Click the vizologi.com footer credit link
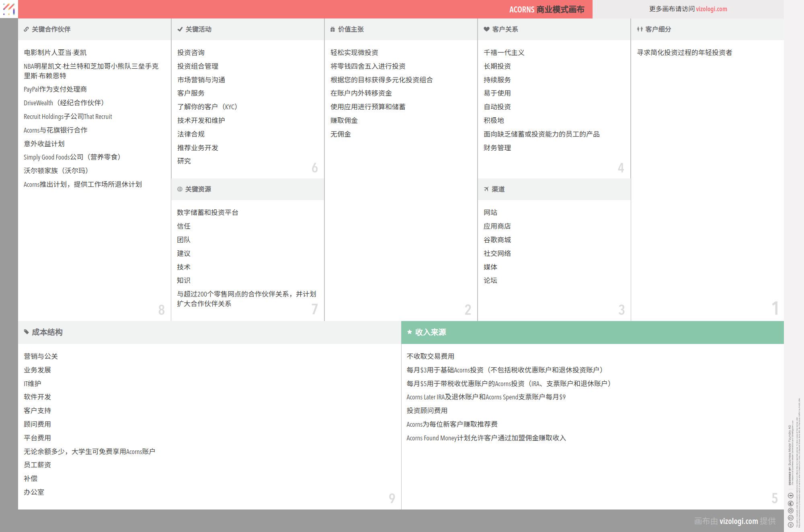This screenshot has width=804, height=532. pyautogui.click(x=738, y=521)
